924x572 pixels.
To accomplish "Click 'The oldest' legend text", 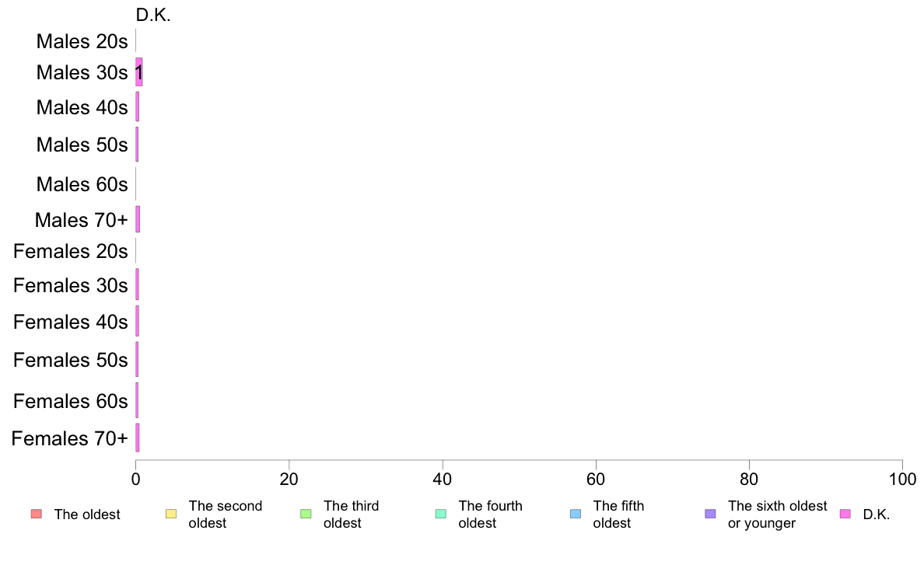I will [x=87, y=514].
